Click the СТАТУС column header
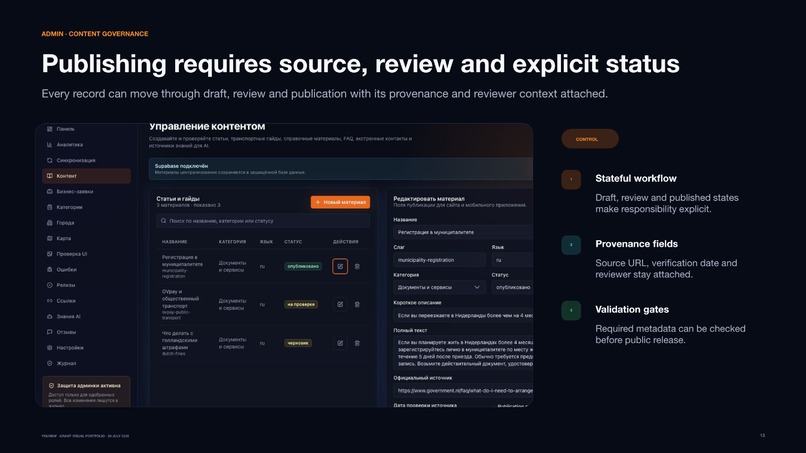 (293, 242)
